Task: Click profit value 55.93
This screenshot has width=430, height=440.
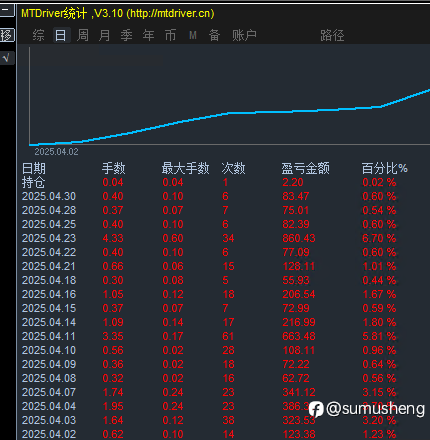Action: (x=296, y=280)
